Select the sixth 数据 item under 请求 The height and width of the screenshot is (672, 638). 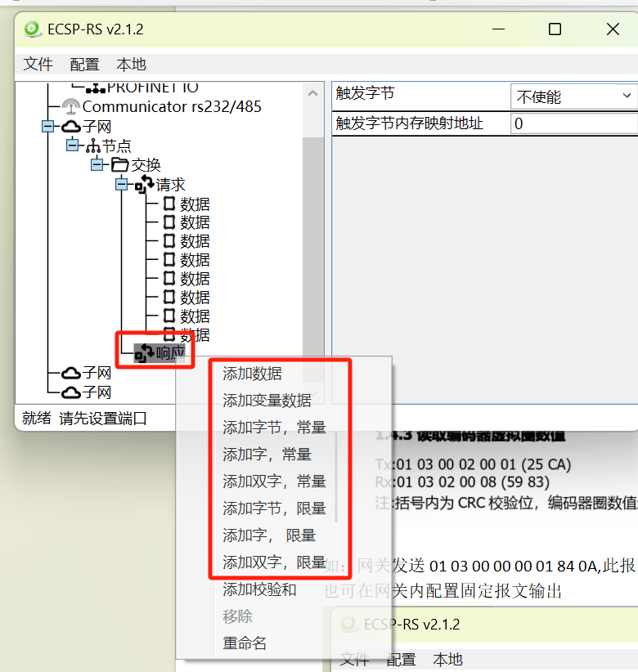coord(195,298)
